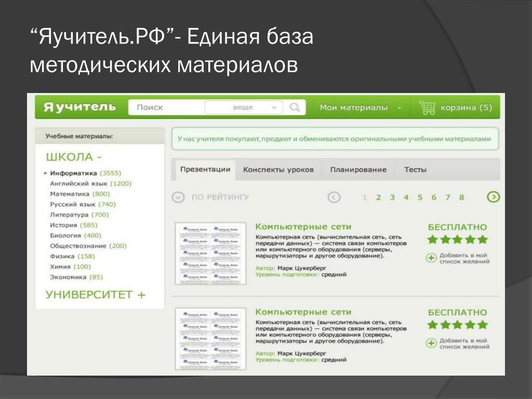
Task: Click the Яучитель logo
Action: tap(79, 107)
